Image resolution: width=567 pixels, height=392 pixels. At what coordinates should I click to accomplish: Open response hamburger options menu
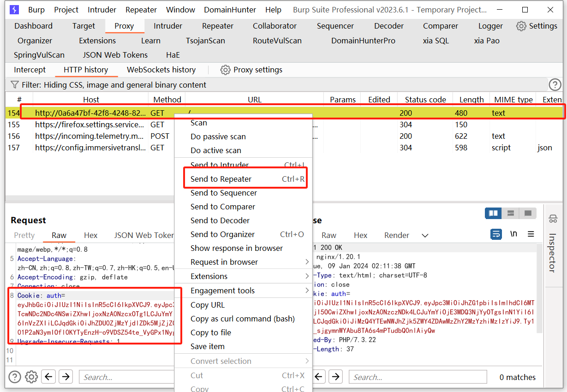(531, 234)
